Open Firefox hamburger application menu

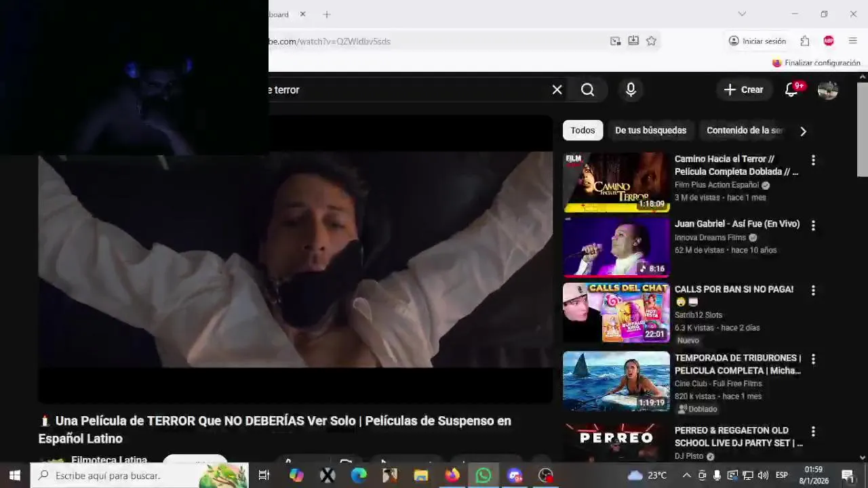pos(853,41)
